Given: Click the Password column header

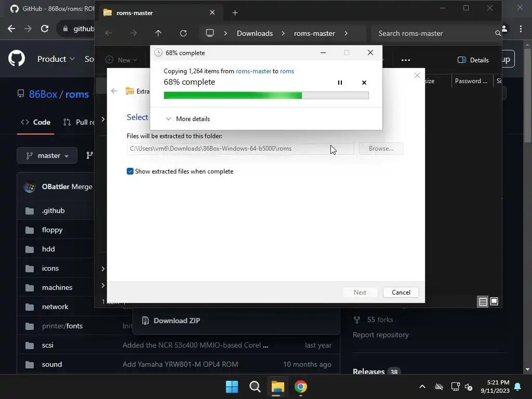Looking at the screenshot, I should (471, 81).
